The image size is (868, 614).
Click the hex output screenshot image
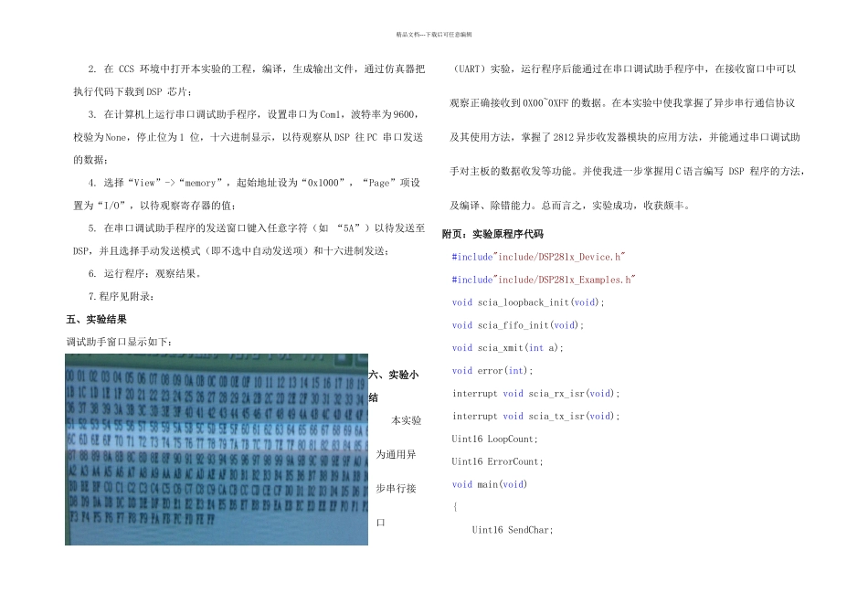(x=217, y=450)
